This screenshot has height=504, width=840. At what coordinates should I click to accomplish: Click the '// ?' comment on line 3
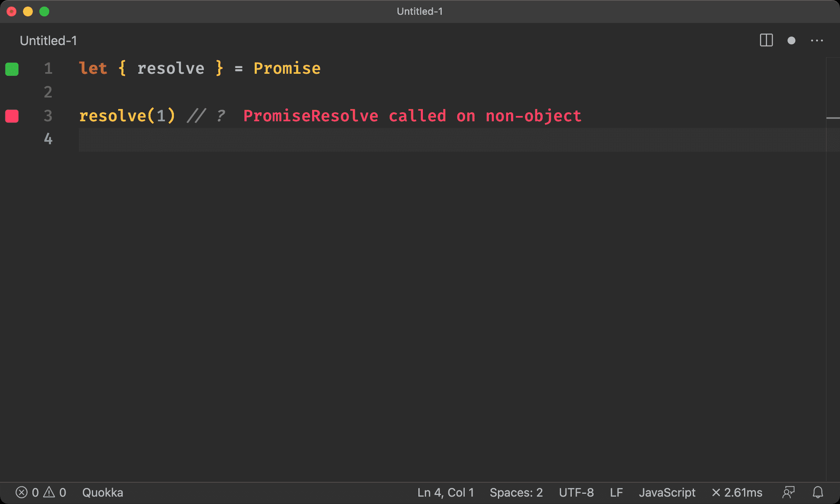(206, 116)
